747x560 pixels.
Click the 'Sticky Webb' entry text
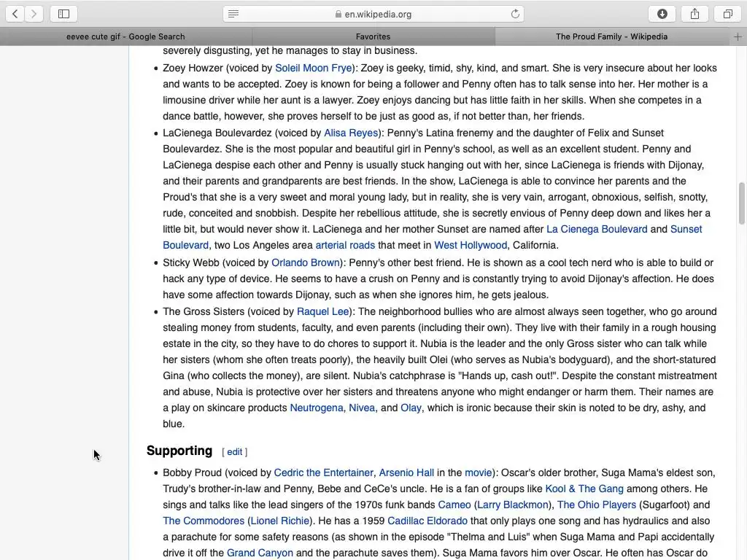[190, 262]
